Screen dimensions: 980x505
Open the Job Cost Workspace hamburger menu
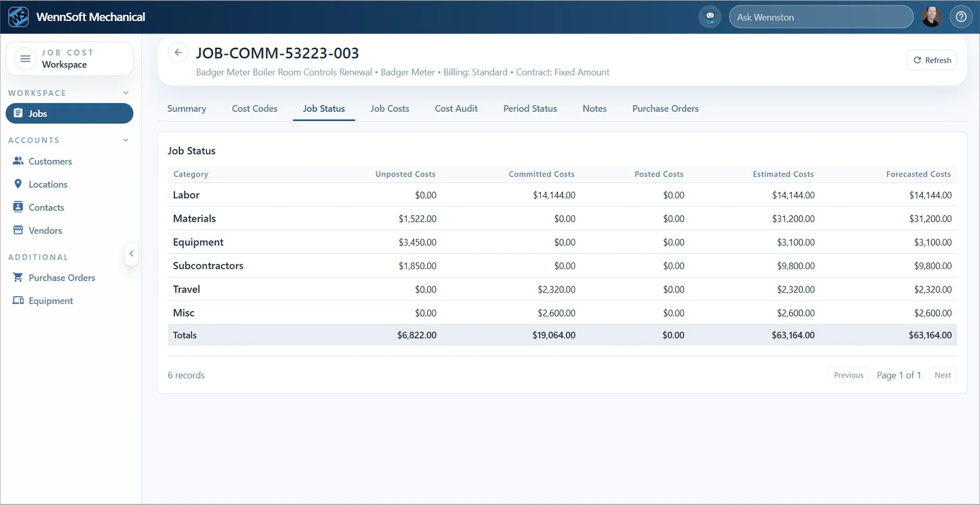(25, 59)
